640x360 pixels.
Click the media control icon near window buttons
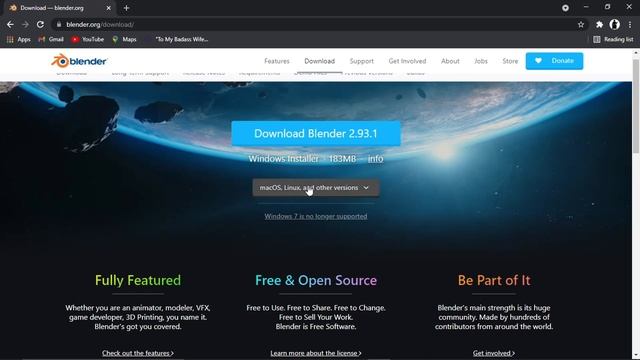point(565,8)
